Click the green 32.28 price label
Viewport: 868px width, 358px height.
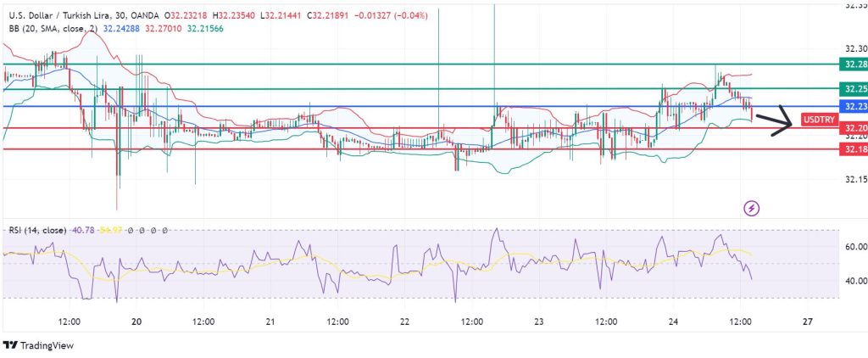pos(854,64)
